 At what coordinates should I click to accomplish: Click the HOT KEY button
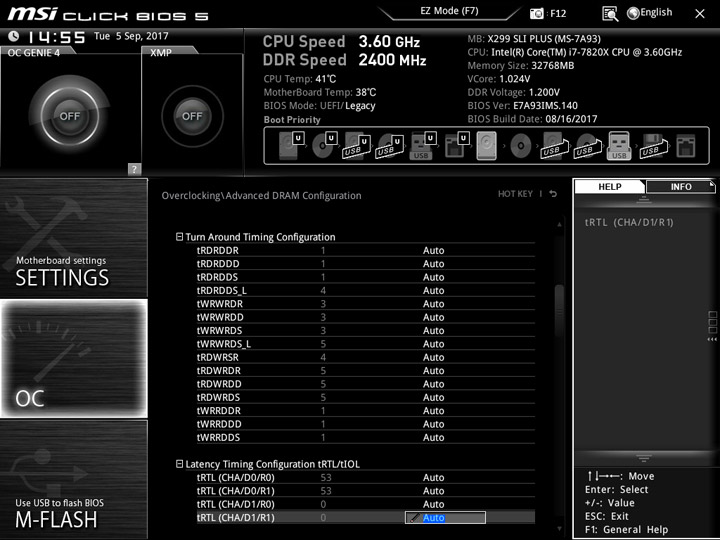[x=515, y=194]
